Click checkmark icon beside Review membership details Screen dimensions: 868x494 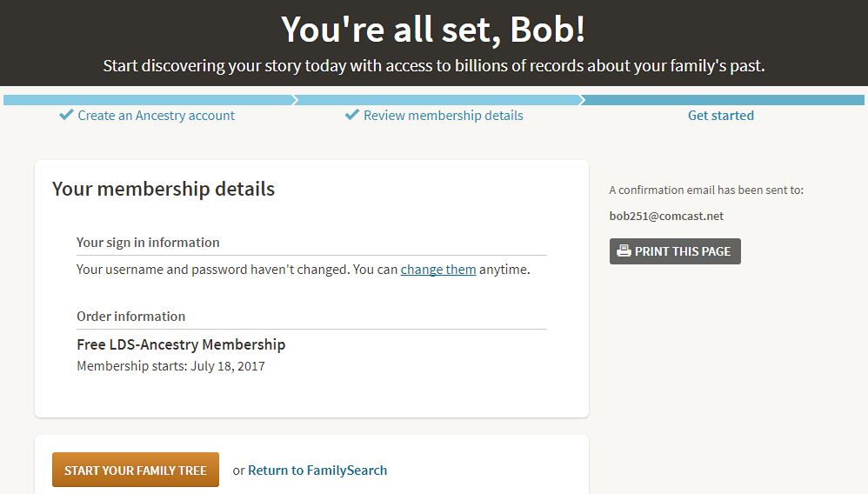[352, 115]
